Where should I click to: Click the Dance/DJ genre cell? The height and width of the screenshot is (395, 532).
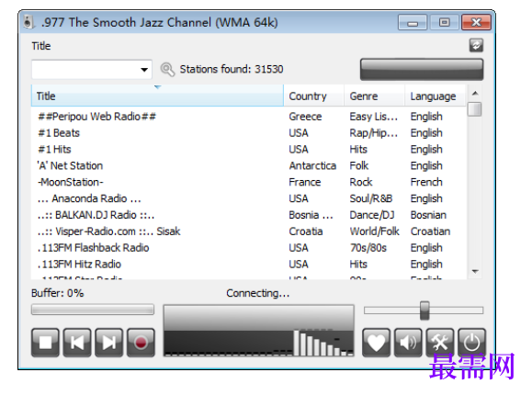tap(372, 215)
